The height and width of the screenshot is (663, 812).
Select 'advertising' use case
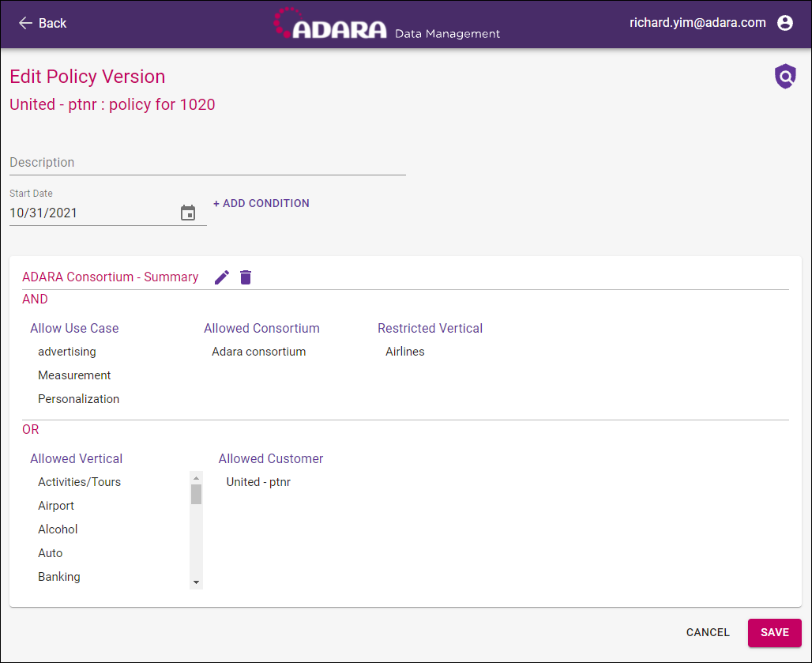[67, 352]
